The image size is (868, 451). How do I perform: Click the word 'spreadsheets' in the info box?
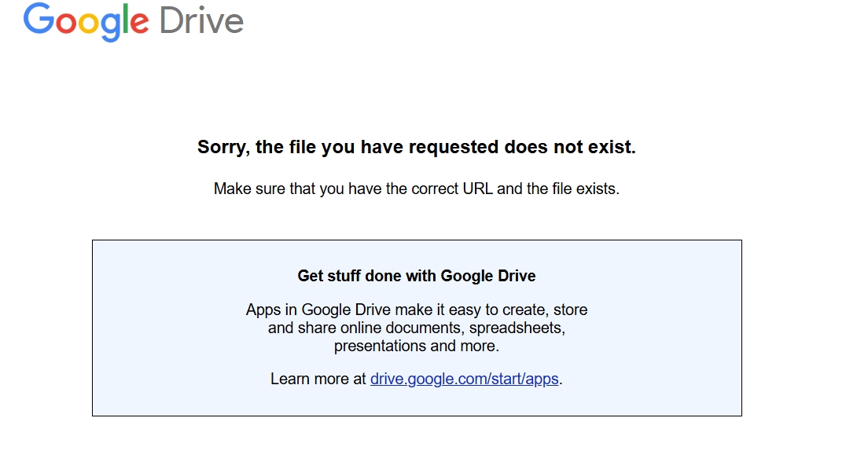517,328
